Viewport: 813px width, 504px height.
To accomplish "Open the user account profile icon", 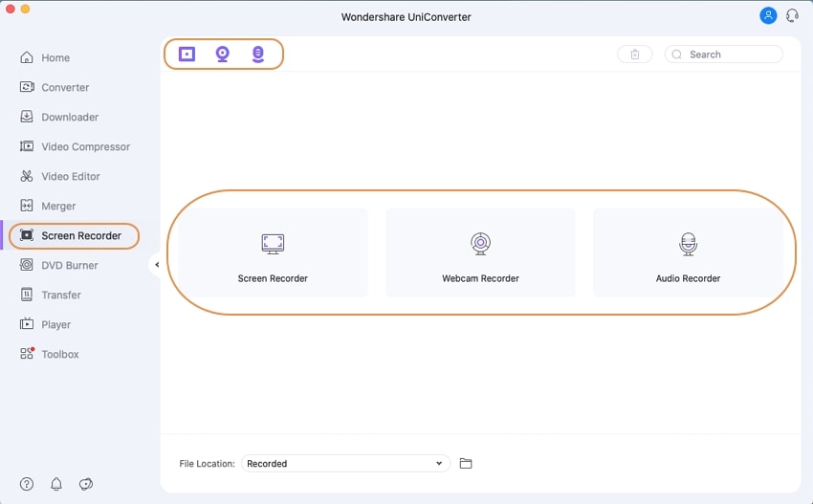I will [768, 15].
